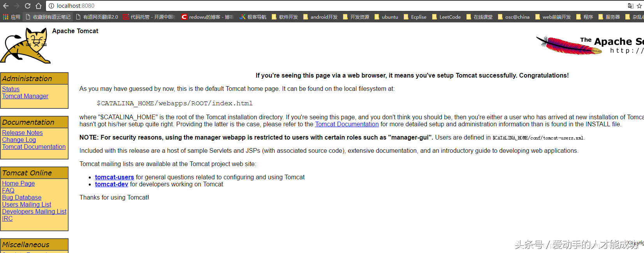Click the browser home icon
This screenshot has width=644, height=253.
click(38, 6)
